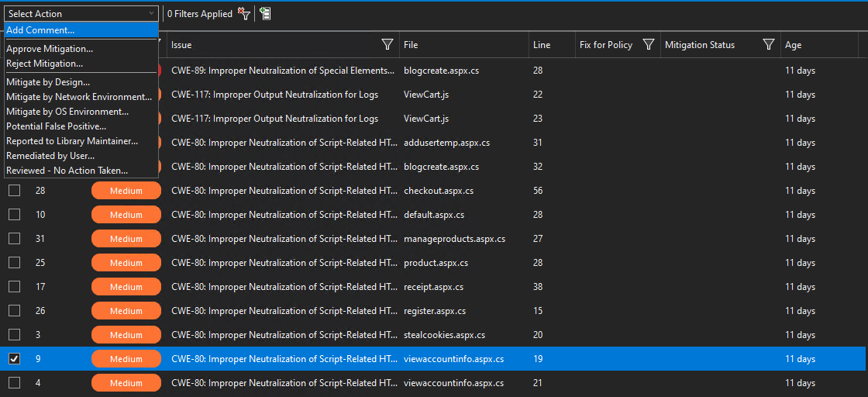
Task: Sort by the Mitigation Status header
Action: coord(700,45)
